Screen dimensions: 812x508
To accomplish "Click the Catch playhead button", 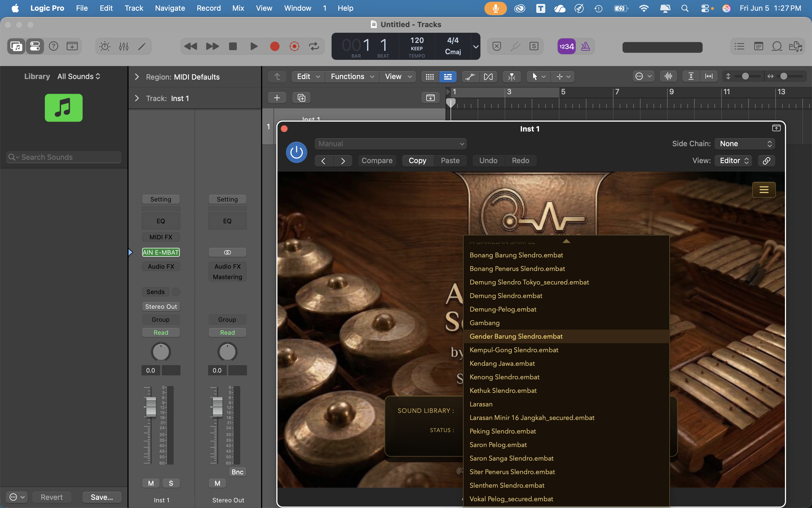I will pos(512,76).
